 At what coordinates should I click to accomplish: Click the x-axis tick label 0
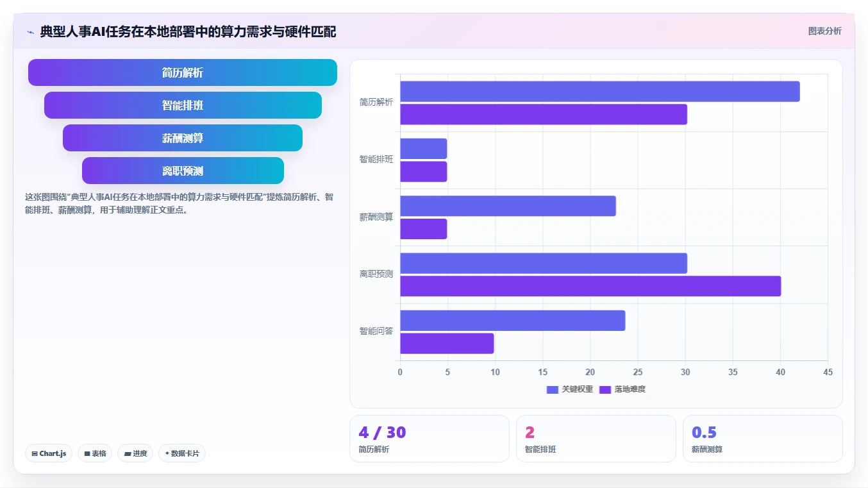point(400,372)
